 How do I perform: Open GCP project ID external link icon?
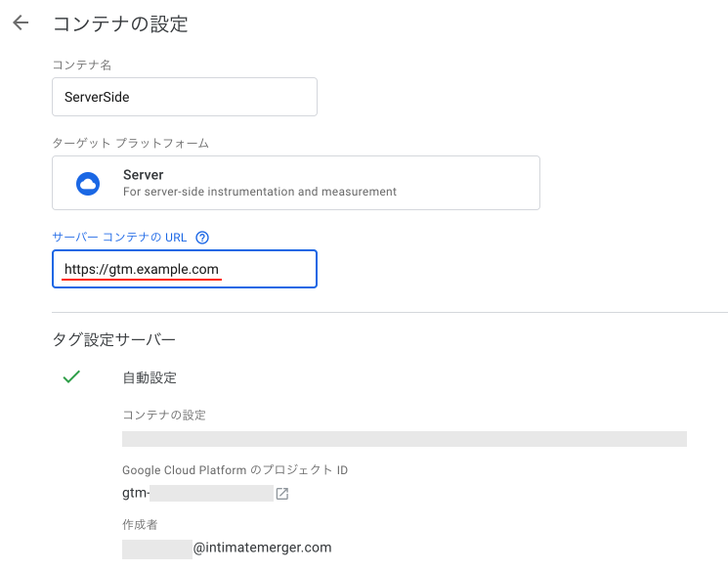coord(282,494)
